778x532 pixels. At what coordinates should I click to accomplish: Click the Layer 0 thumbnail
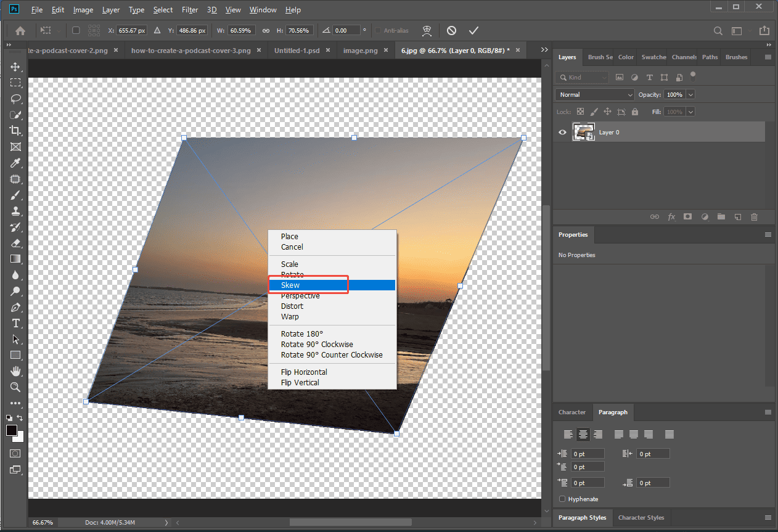(583, 132)
